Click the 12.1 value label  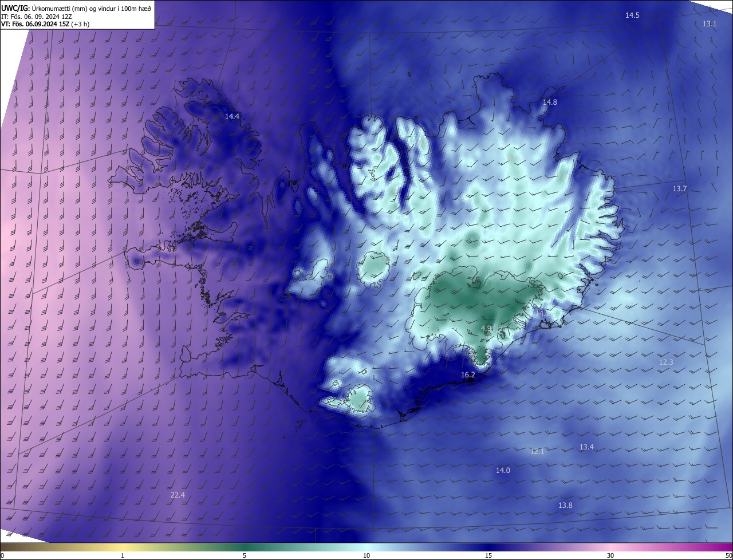pos(537,452)
